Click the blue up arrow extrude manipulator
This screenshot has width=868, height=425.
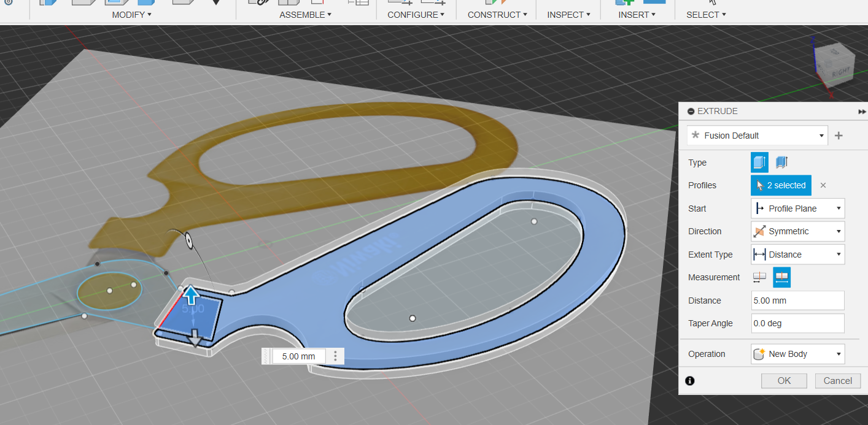191,295
